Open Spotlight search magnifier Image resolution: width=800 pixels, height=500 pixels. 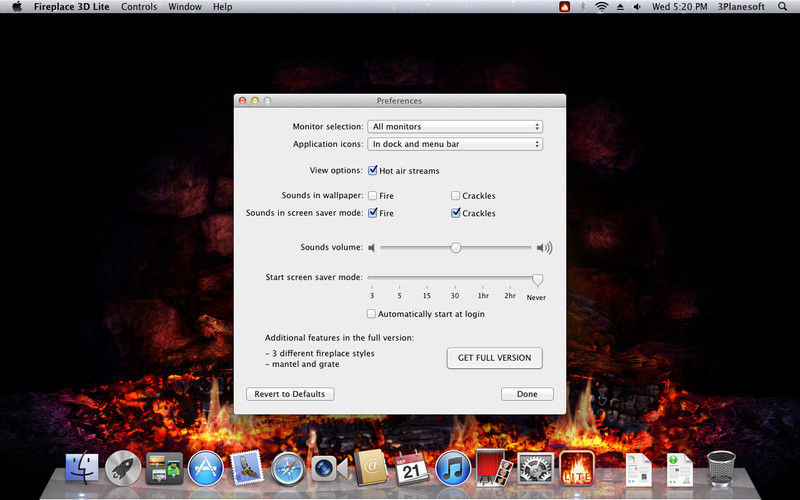coord(783,7)
